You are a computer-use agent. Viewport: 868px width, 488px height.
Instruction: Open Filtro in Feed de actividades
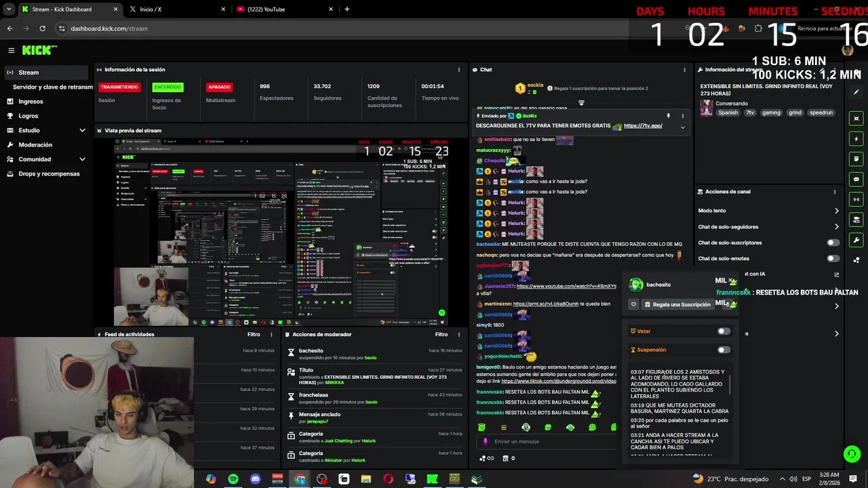(x=254, y=334)
